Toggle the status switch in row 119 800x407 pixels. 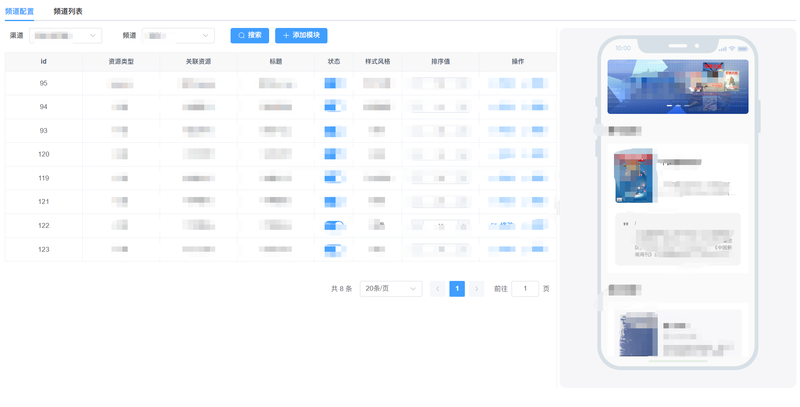coord(335,178)
